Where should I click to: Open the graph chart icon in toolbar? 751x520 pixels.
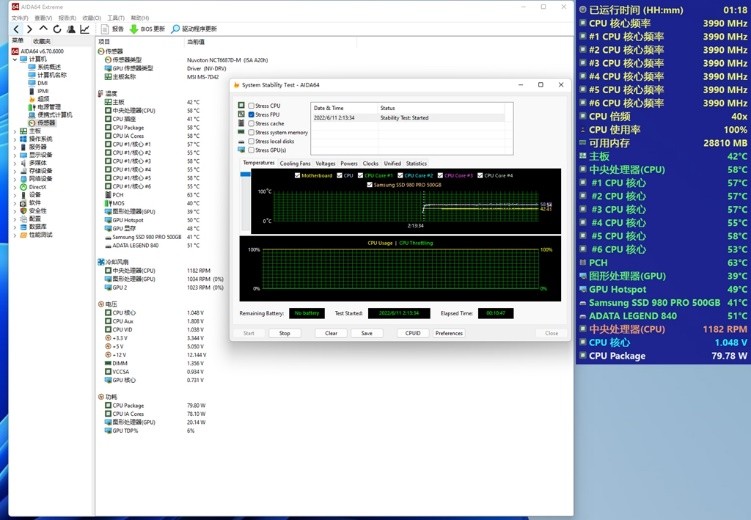click(x=84, y=30)
